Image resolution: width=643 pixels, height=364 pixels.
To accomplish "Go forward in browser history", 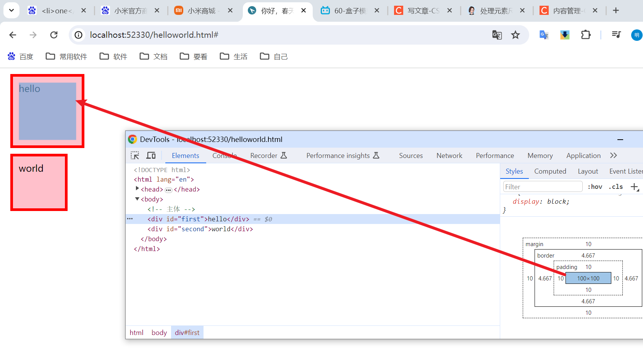I will 33,35.
